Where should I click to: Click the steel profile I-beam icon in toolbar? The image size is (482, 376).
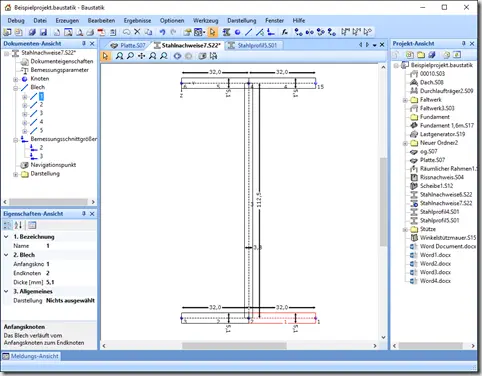(x=226, y=32)
